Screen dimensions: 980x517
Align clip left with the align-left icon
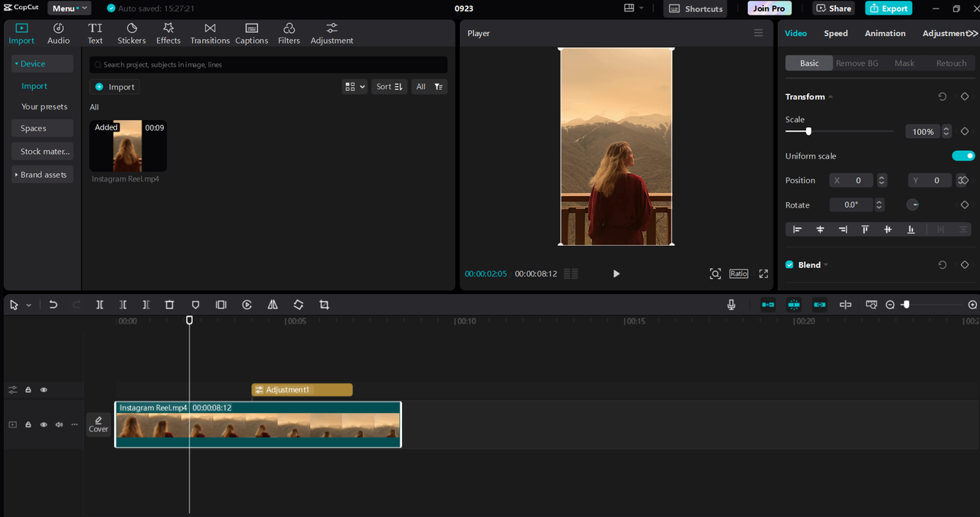797,229
